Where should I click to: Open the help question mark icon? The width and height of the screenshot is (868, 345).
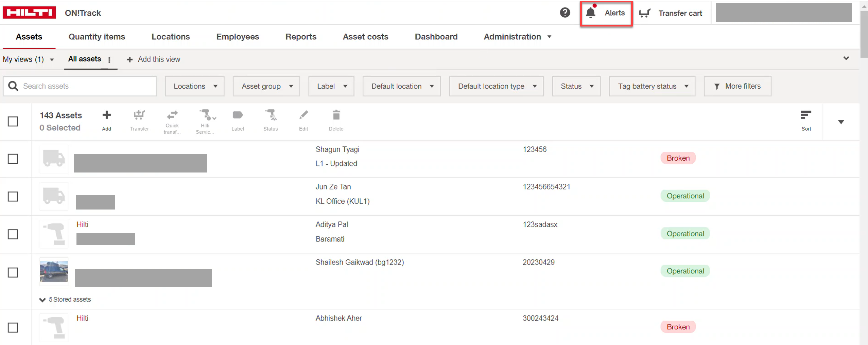pyautogui.click(x=565, y=13)
